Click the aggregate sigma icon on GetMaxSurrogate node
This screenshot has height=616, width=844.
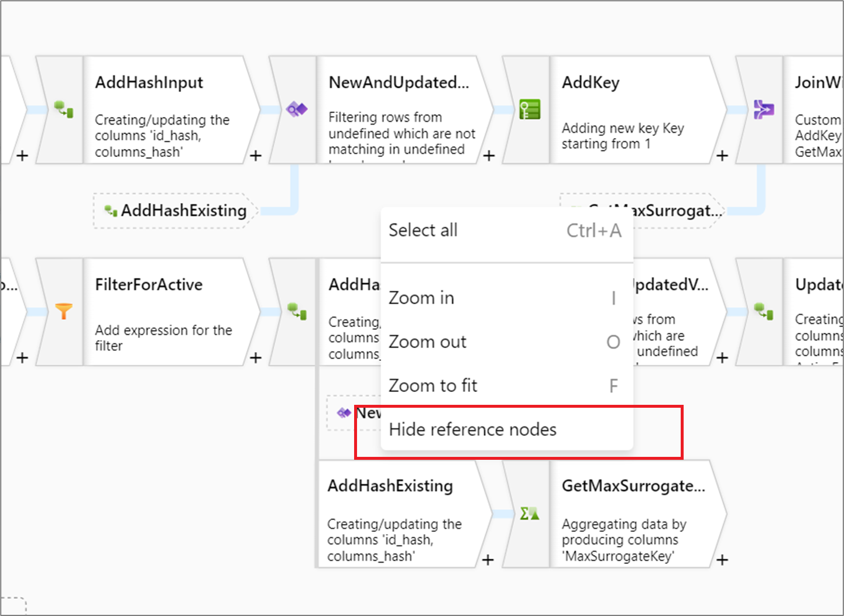tap(529, 514)
